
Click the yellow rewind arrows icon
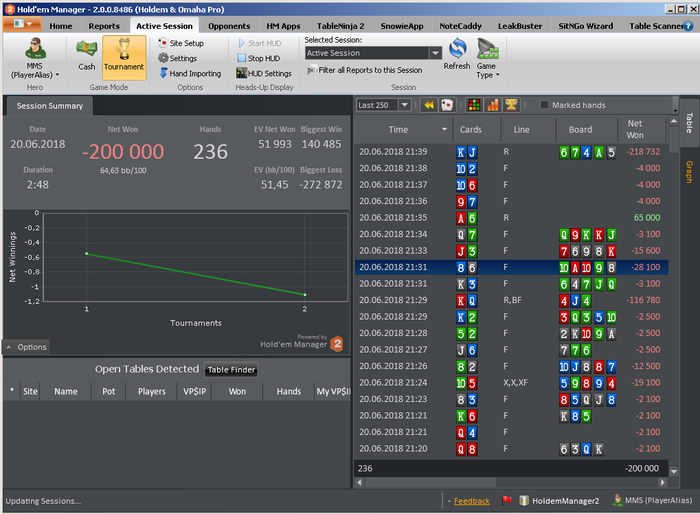click(429, 105)
